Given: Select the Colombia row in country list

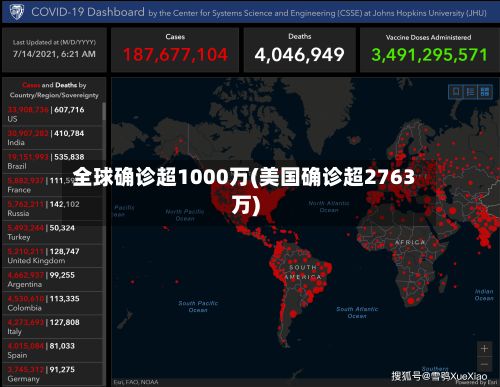Looking at the screenshot, I should (x=52, y=303).
